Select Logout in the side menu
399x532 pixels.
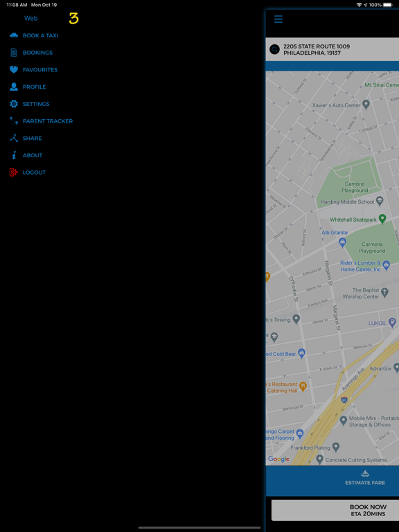[34, 172]
